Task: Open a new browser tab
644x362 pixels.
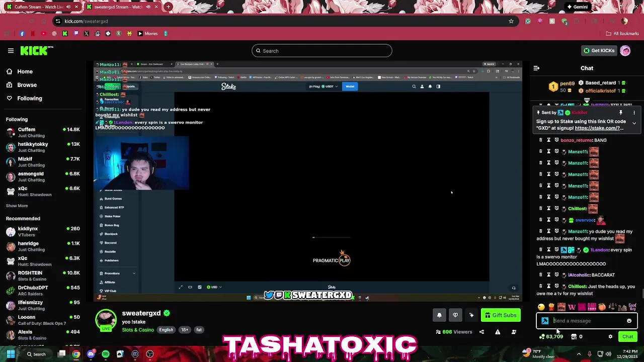Action: click(168, 7)
